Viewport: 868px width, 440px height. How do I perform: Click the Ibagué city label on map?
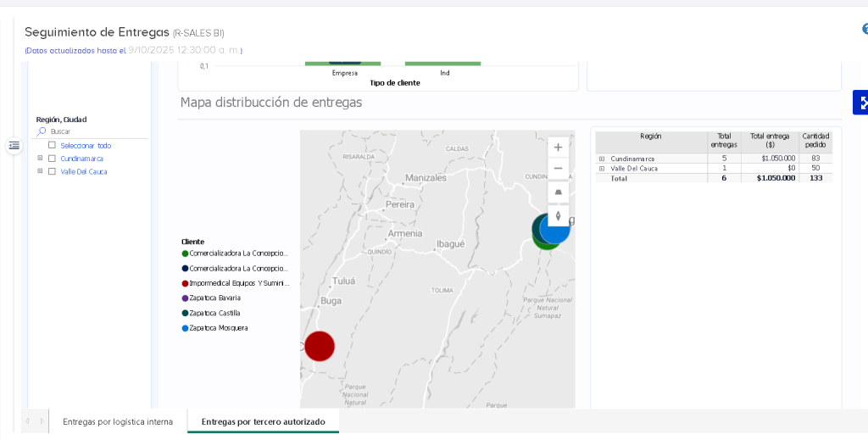pyautogui.click(x=451, y=244)
